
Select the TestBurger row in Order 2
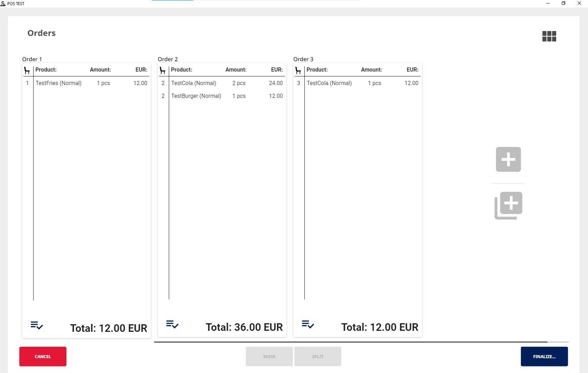click(x=221, y=96)
